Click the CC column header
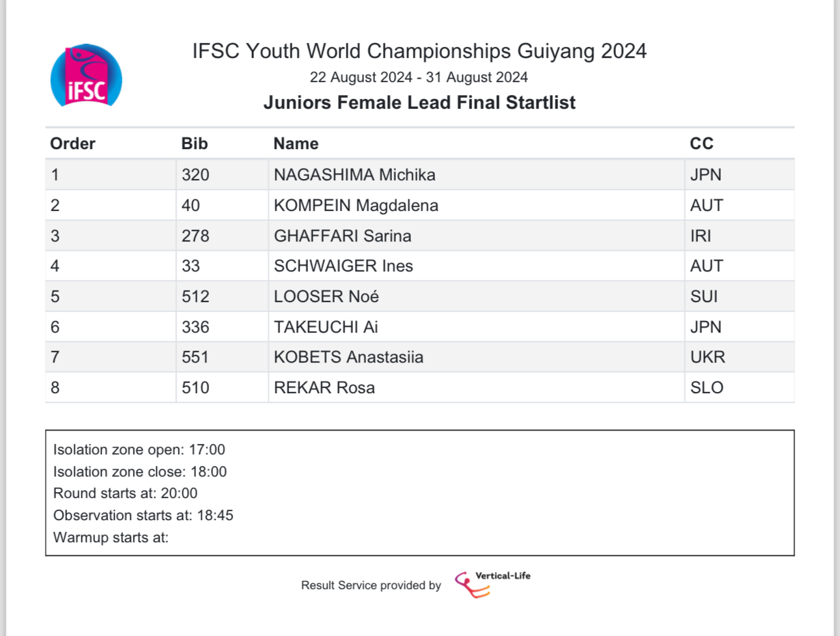This screenshot has width=840, height=636. pyautogui.click(x=701, y=144)
